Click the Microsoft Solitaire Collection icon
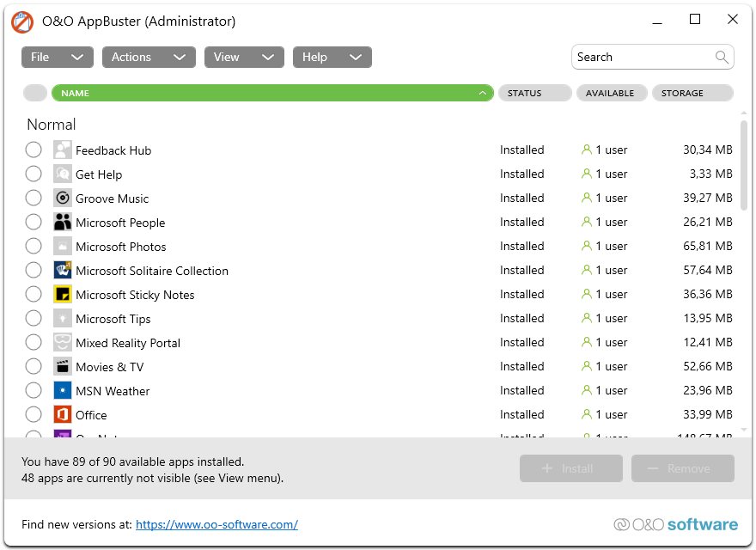756x550 pixels. [x=62, y=270]
